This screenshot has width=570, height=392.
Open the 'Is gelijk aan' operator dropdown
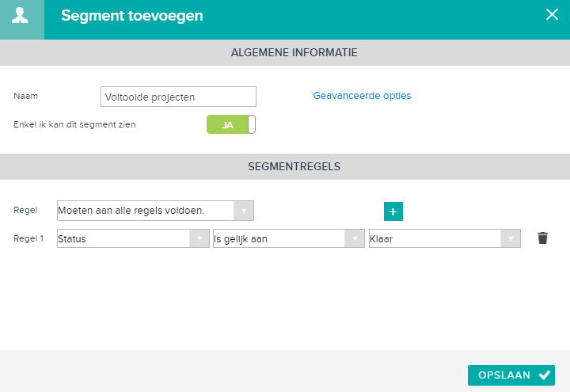[x=289, y=238]
